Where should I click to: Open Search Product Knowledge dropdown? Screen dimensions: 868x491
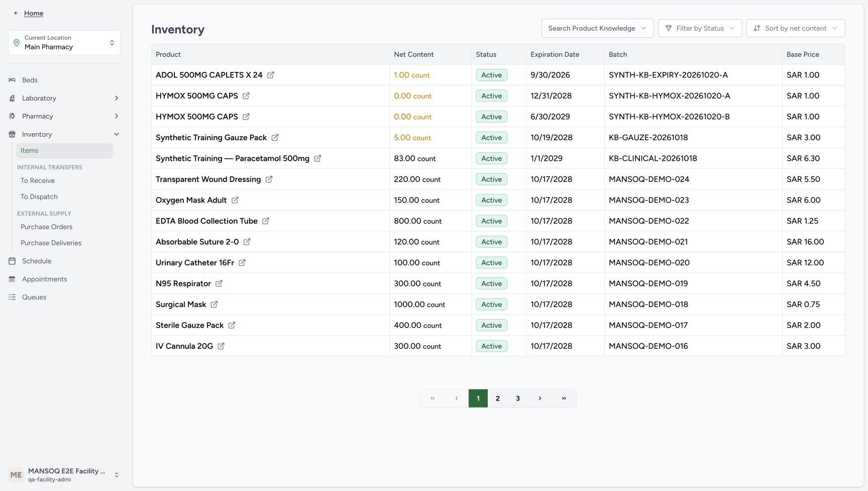click(x=598, y=28)
